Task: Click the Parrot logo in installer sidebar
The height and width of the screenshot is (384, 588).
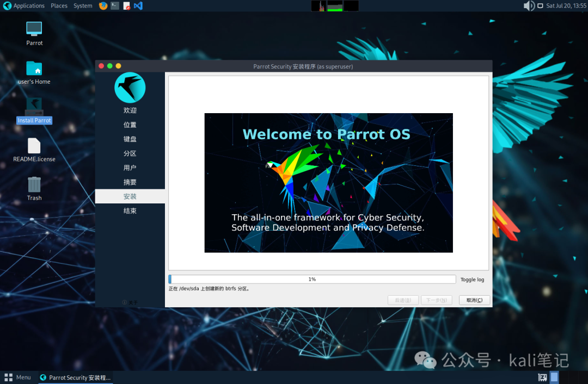Action: [x=130, y=88]
